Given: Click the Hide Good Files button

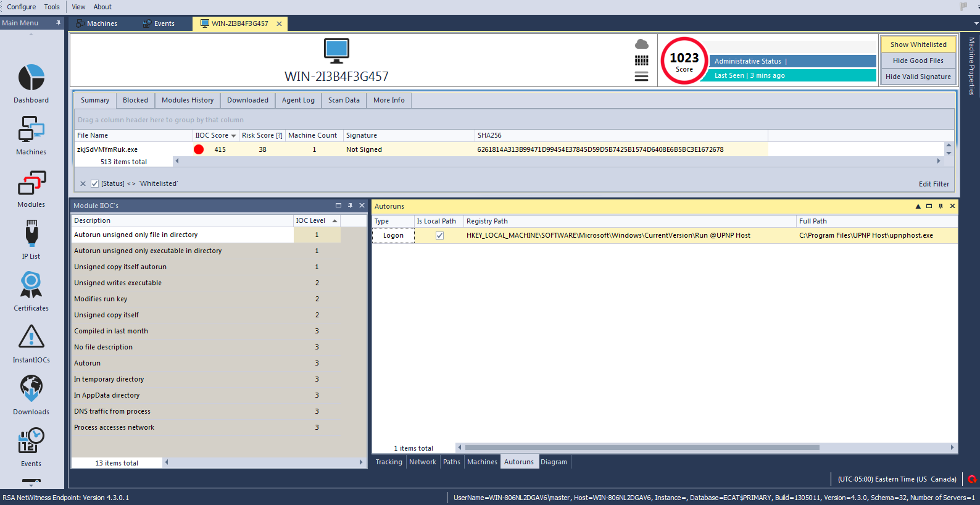Looking at the screenshot, I should 918,61.
